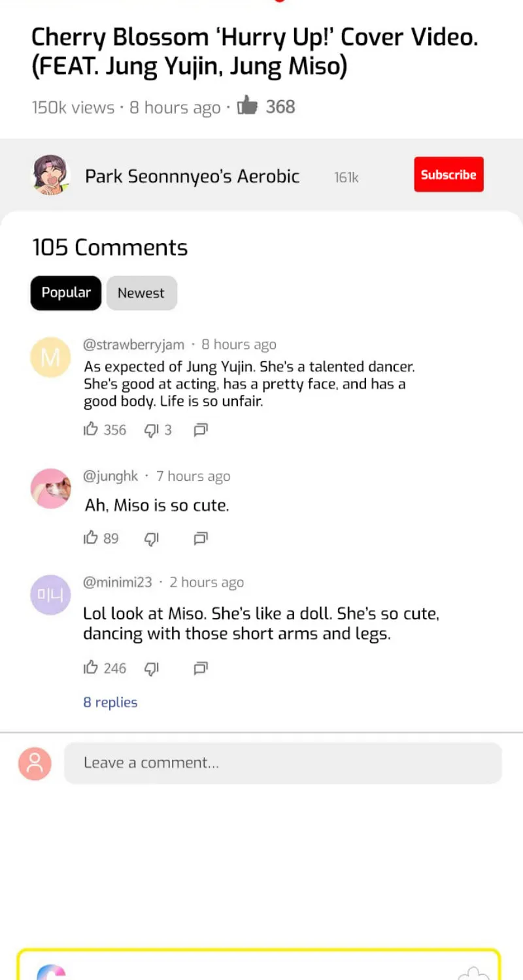Switch to Popular comments tab
523x980 pixels.
pyautogui.click(x=66, y=293)
